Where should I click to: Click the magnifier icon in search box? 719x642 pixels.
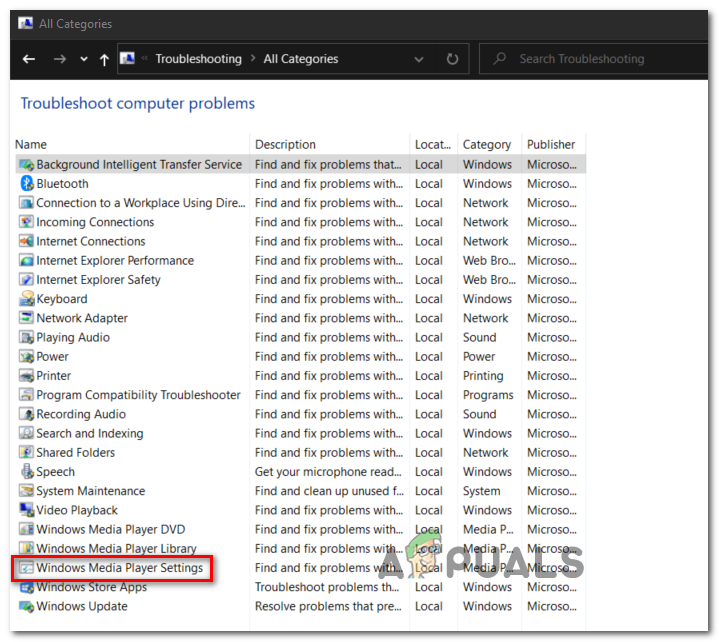pyautogui.click(x=499, y=58)
